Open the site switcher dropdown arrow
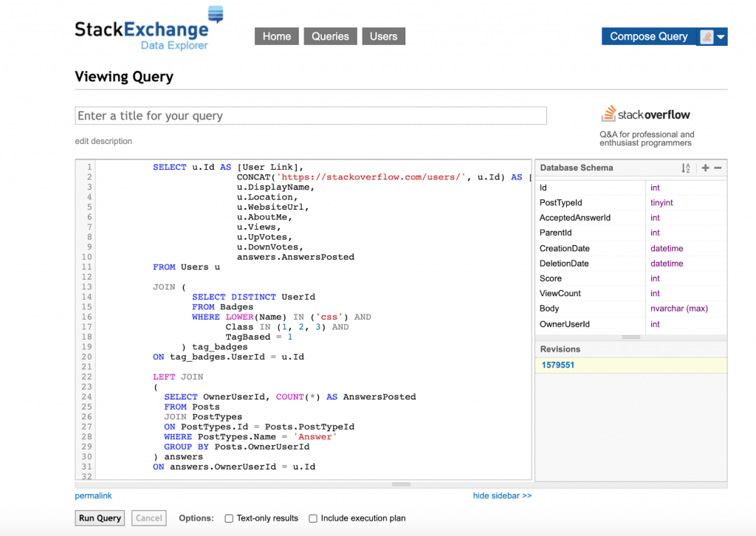Viewport: 756px width, 536px height. [721, 37]
